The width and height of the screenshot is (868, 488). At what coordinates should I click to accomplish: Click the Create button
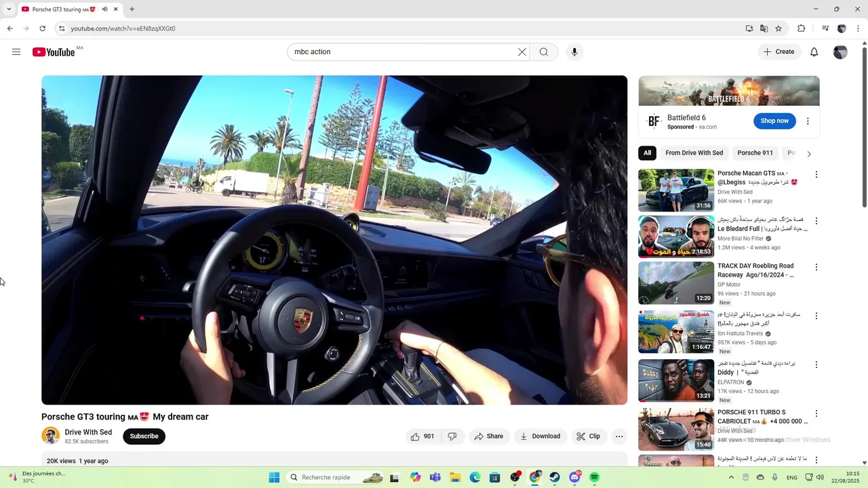pos(779,52)
